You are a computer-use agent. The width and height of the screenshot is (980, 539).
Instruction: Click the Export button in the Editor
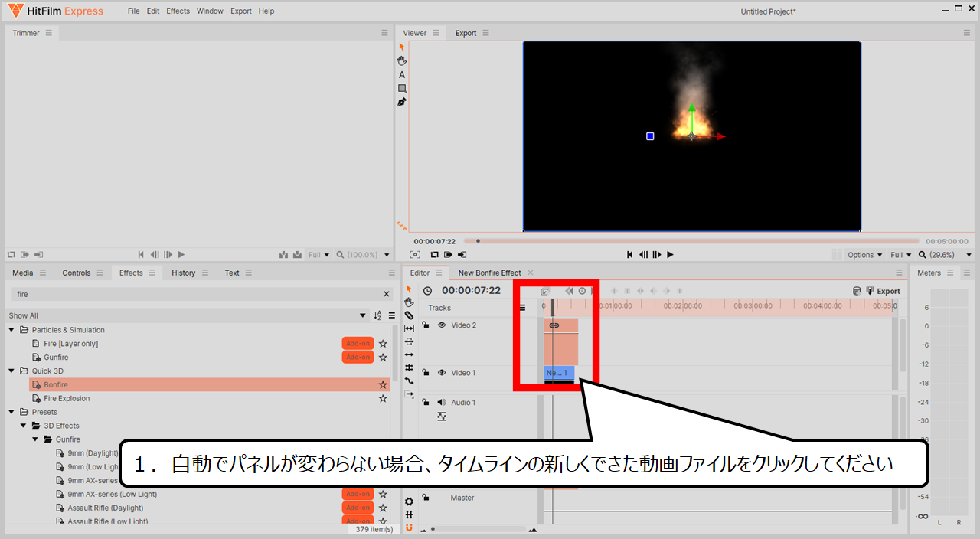click(883, 291)
